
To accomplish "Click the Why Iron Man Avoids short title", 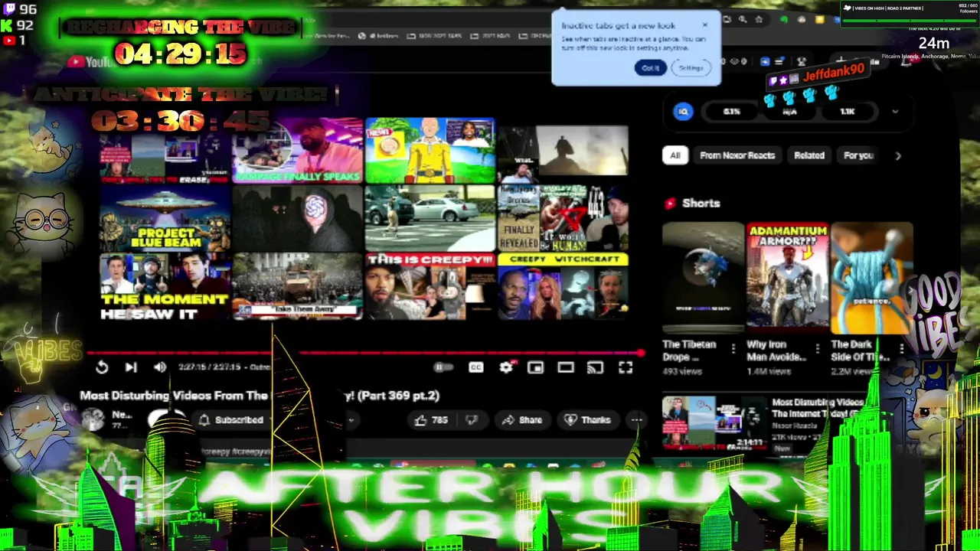I will 775,350.
